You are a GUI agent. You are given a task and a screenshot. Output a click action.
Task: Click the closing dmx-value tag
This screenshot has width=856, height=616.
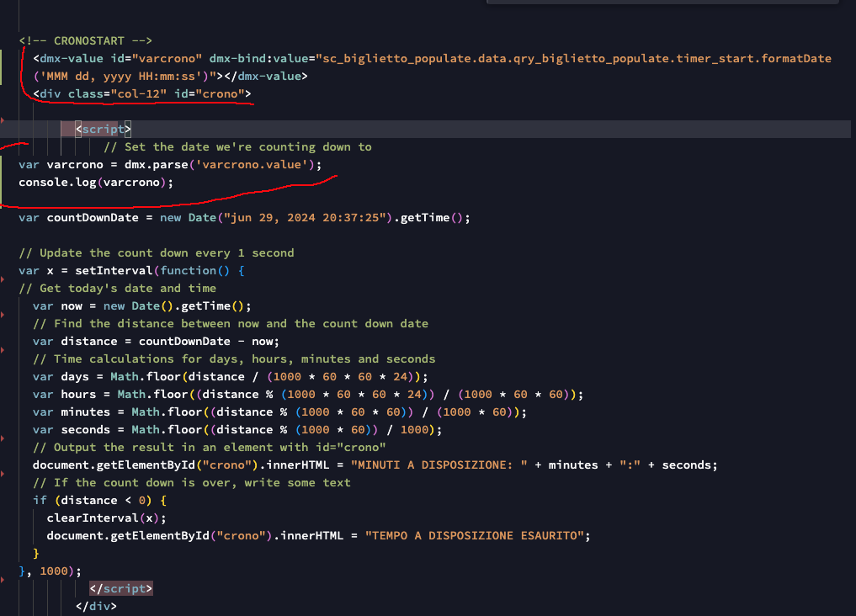267,76
